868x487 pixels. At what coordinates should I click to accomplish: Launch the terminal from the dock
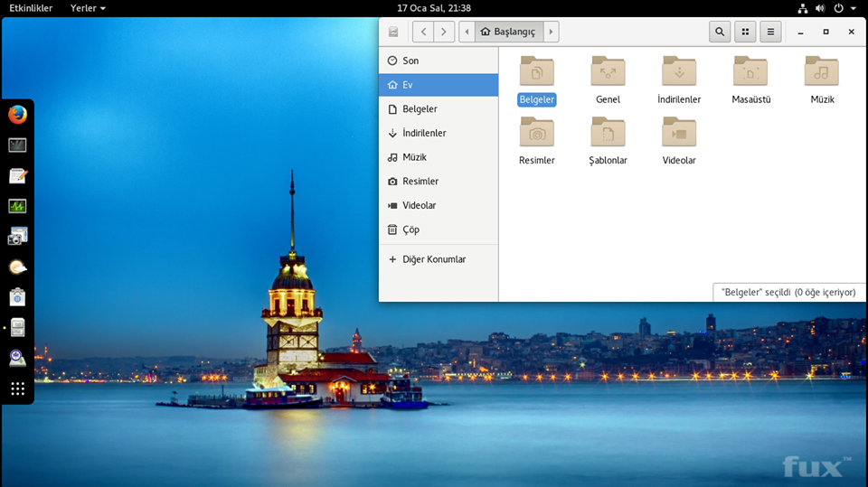(17, 145)
